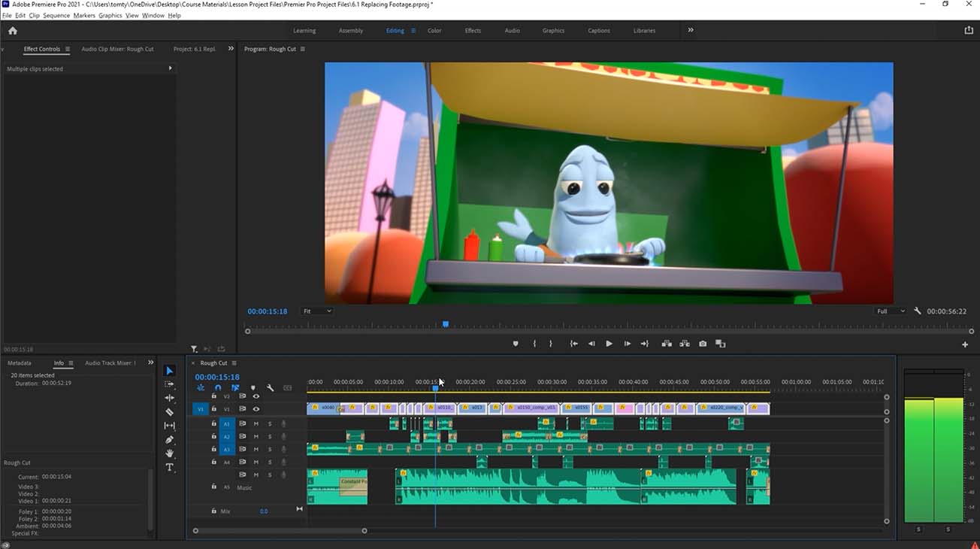Open the Button Editor plus icon

[965, 344]
